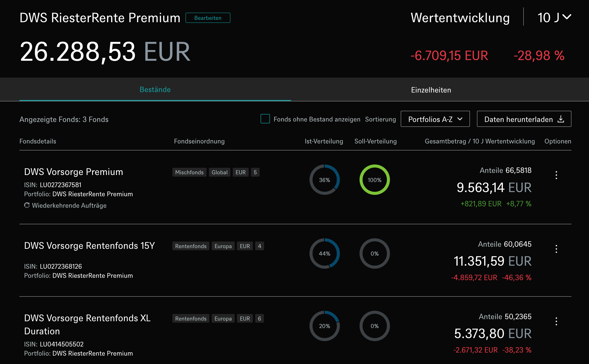Open options menu for Rentenfonds XL Duration
The image size is (589, 364).
pyautogui.click(x=556, y=321)
